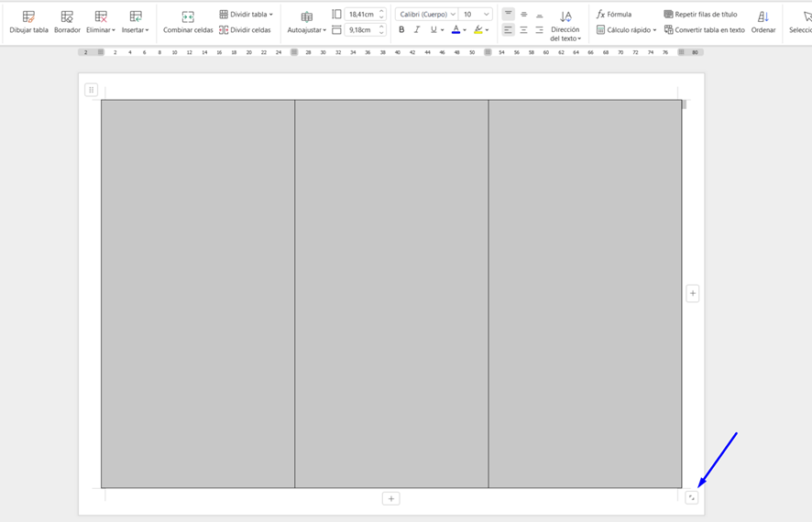Screen dimensions: 812x522
Task: Open the Cálculo rápido menu
Action: coord(627,30)
